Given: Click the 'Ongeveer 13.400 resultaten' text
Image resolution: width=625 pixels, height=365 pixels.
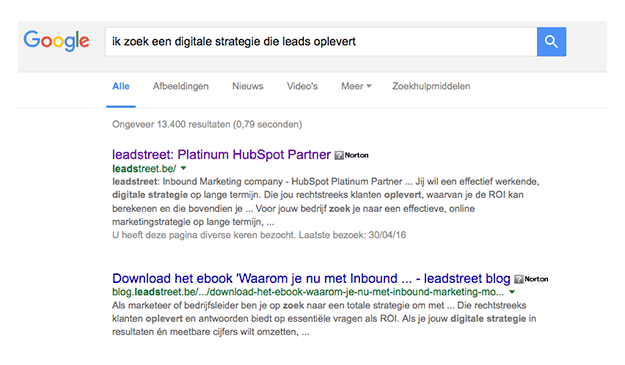Looking at the screenshot, I should [x=207, y=124].
